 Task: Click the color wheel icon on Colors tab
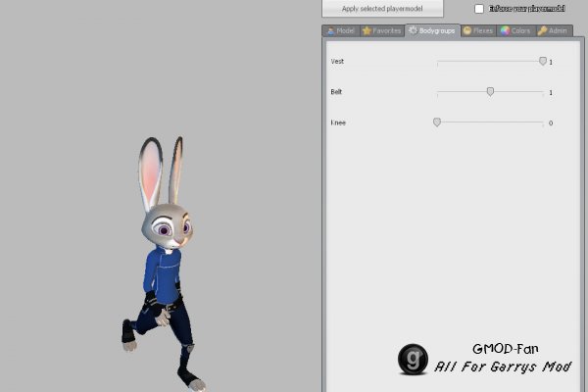point(505,30)
